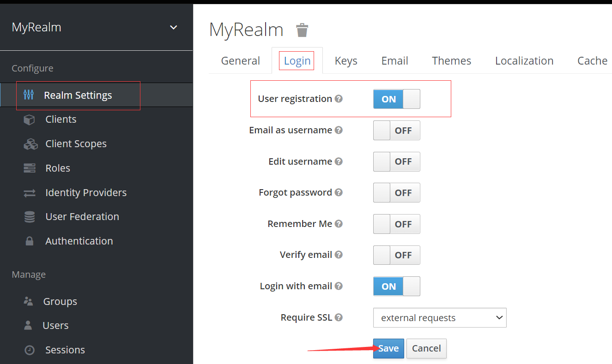Click the Save button
Screen dimensions: 612x364
pos(388,348)
